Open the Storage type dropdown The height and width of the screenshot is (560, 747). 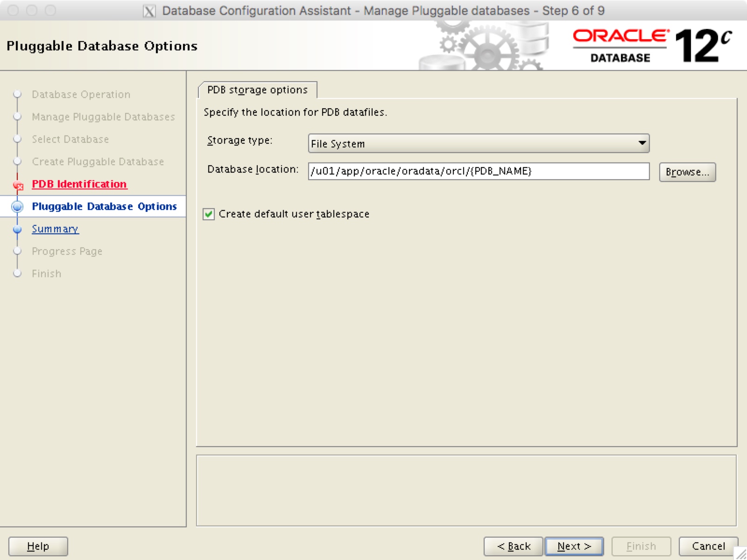click(643, 144)
